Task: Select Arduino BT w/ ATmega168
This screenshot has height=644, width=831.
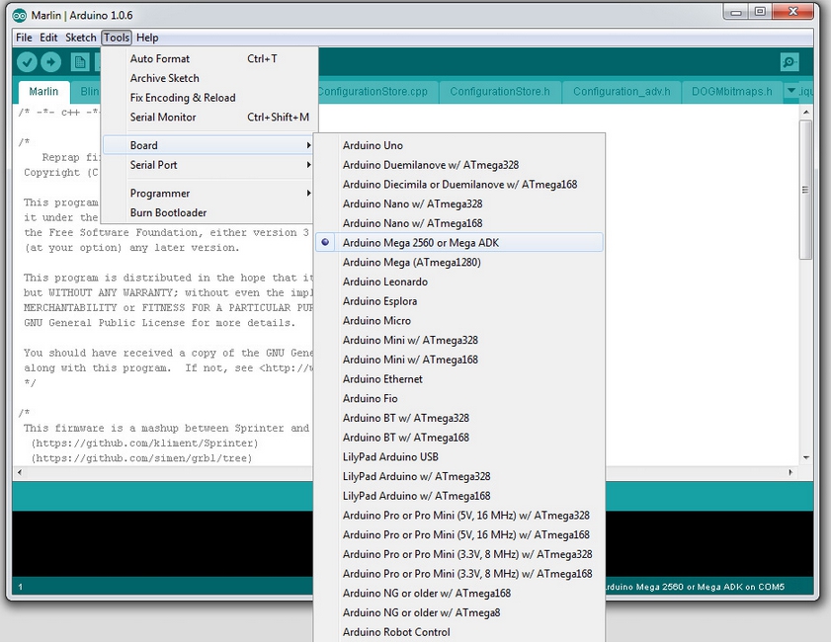Action: (458, 438)
